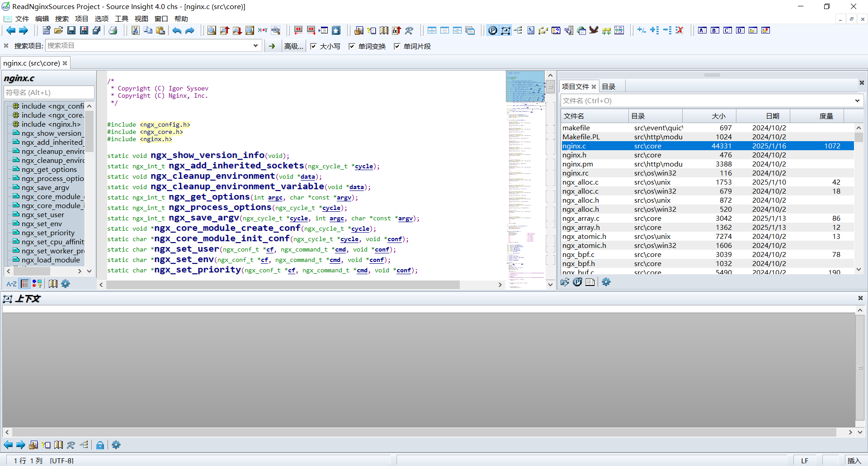868x466 pixels.
Task: Click the blue star bookmark toolbar icon
Action: 336,30
